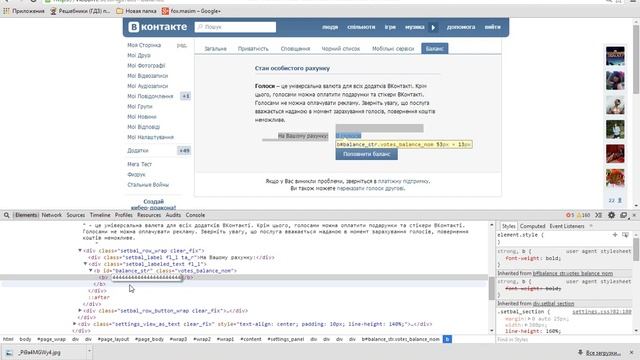
Task: Click the downloaded jpg file icon
Action: [x=9, y=352]
